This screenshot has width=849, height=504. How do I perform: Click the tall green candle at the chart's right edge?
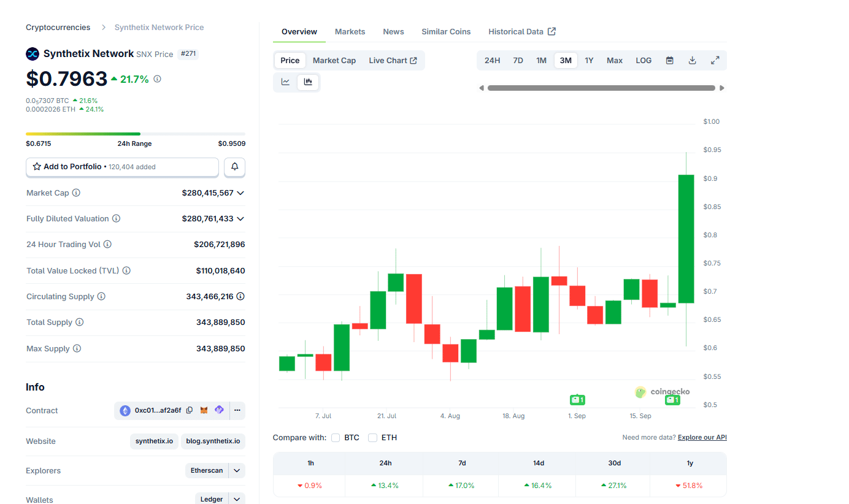[x=686, y=239]
